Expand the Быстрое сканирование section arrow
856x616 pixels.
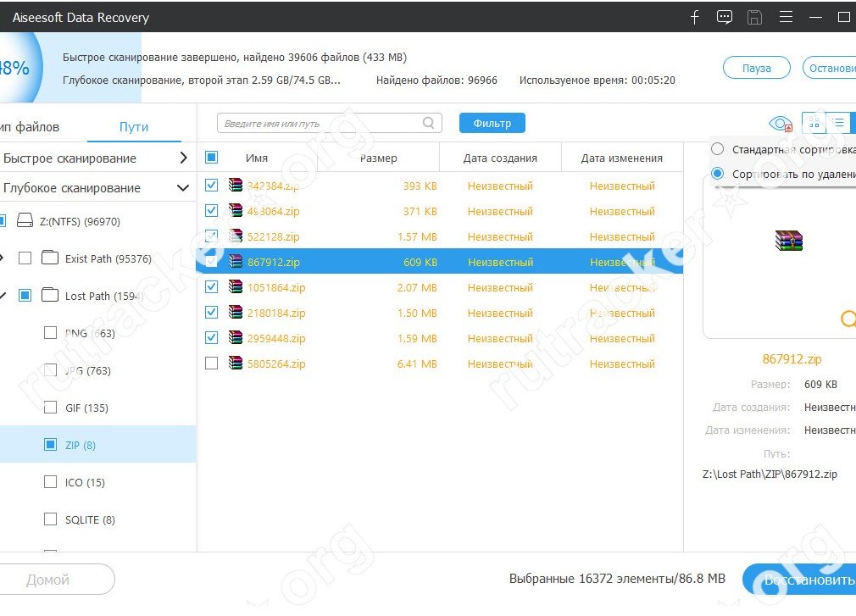[x=183, y=158]
